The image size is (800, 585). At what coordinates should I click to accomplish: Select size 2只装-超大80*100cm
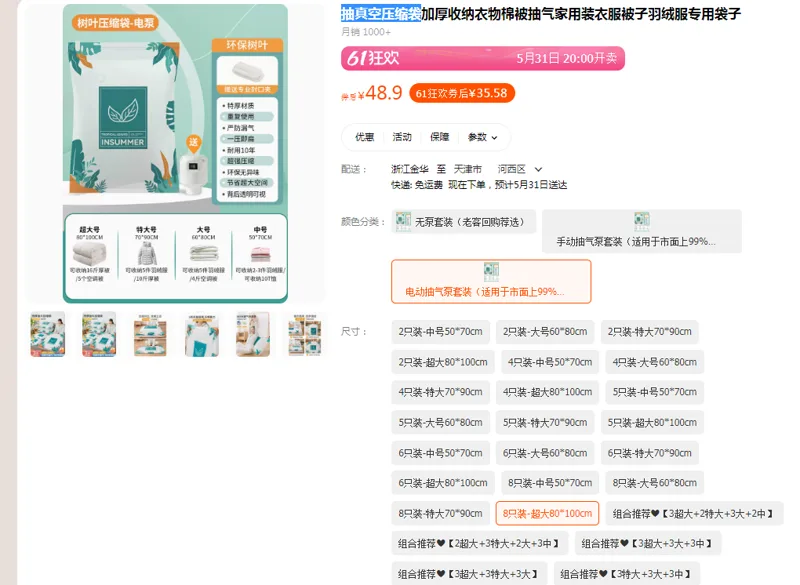[443, 362]
